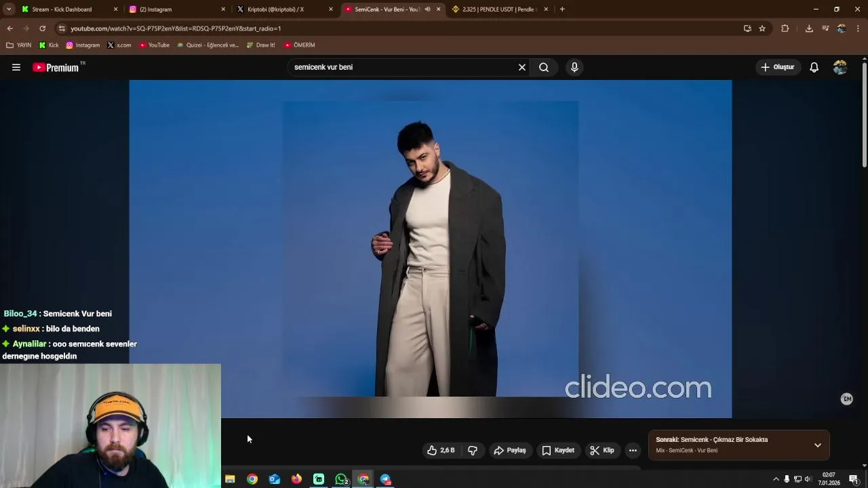Open more actions three-dot menu
The image size is (868, 488).
[x=633, y=450]
